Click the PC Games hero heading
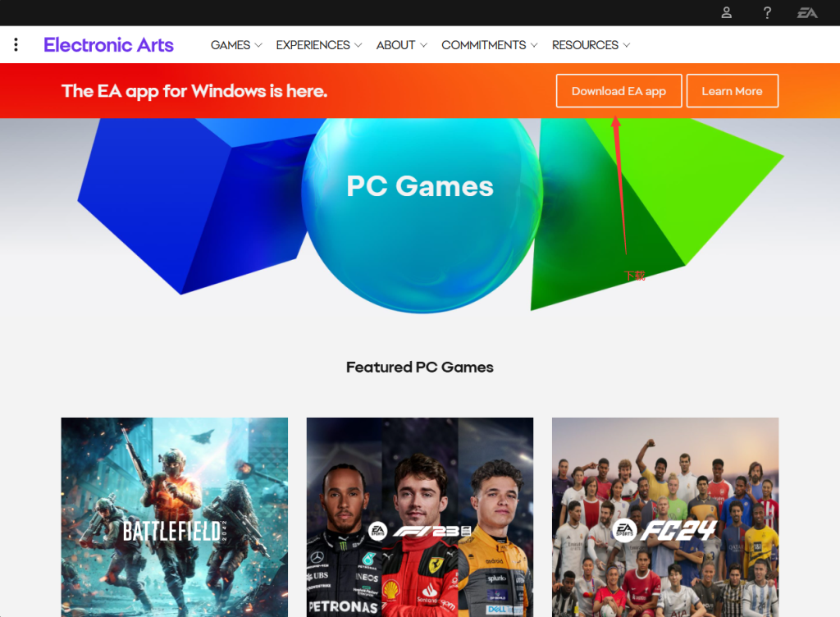This screenshot has height=617, width=840. [x=420, y=186]
